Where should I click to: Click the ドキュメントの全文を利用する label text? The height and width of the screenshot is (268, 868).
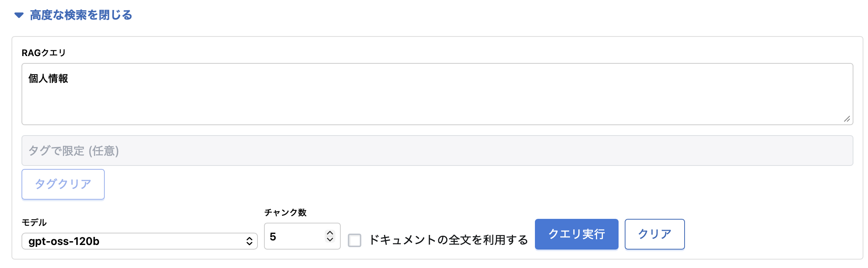pos(448,240)
